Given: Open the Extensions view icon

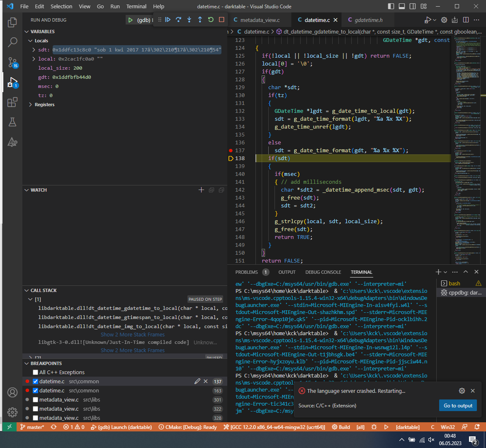Looking at the screenshot, I should pos(12,102).
